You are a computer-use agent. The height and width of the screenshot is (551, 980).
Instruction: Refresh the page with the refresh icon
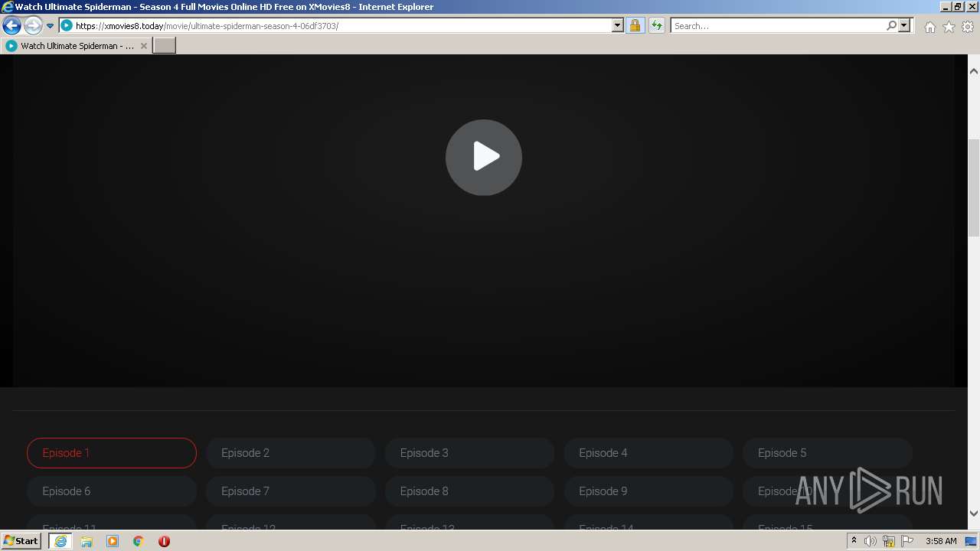[656, 25]
